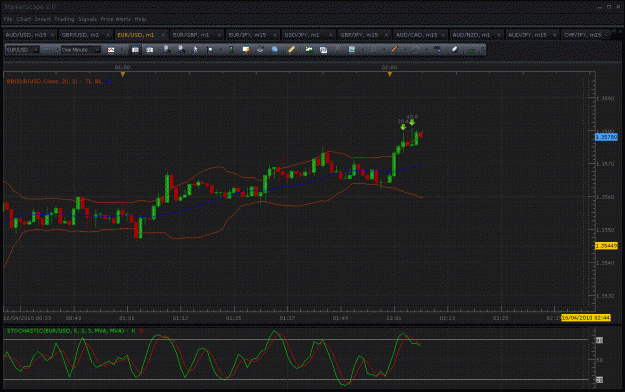
Task: Close the AUD/NZD, m1 tab
Action: pos(499,35)
